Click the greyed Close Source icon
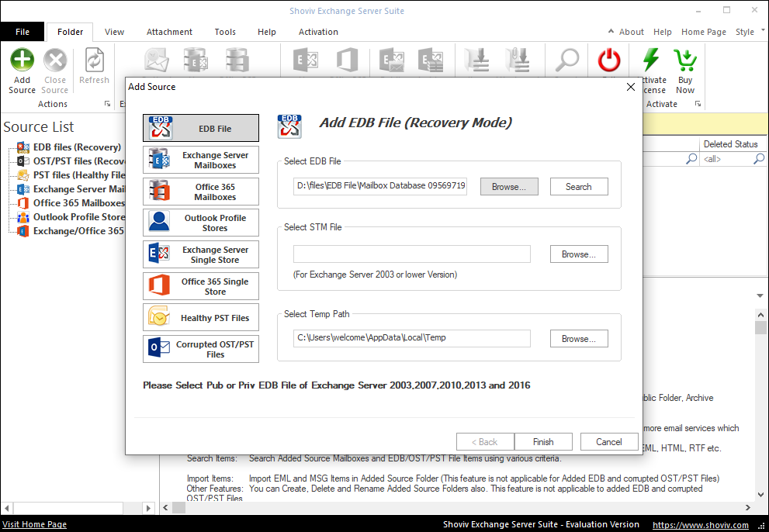The height and width of the screenshot is (532, 769). click(x=55, y=60)
